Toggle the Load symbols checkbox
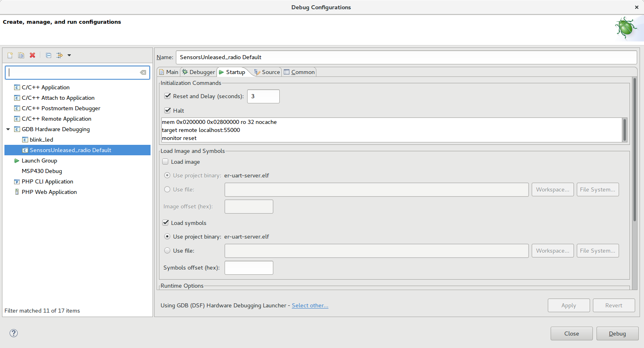The height and width of the screenshot is (348, 644). (x=165, y=222)
